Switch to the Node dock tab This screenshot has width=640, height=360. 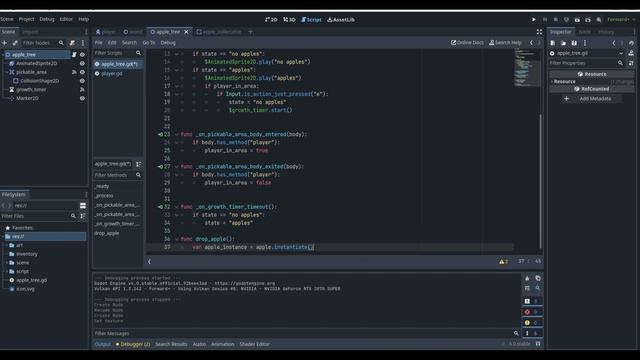point(584,32)
